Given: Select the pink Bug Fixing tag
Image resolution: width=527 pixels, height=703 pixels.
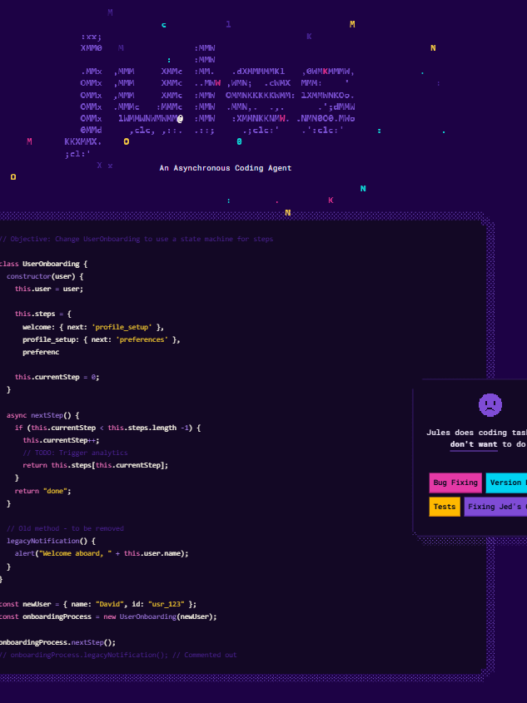Looking at the screenshot, I should coord(455,483).
